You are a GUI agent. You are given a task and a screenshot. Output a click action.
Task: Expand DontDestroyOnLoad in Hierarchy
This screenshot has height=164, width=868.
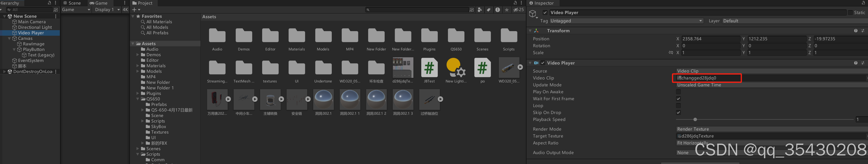4,72
